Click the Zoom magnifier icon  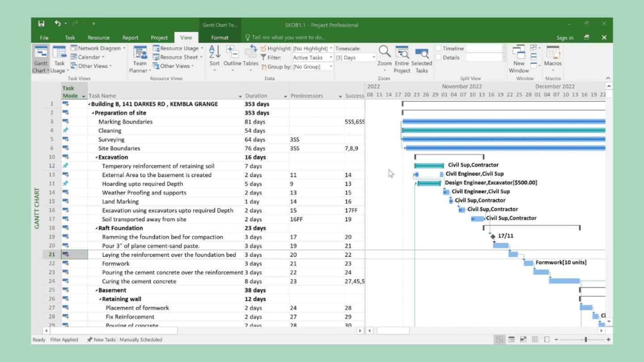click(384, 52)
